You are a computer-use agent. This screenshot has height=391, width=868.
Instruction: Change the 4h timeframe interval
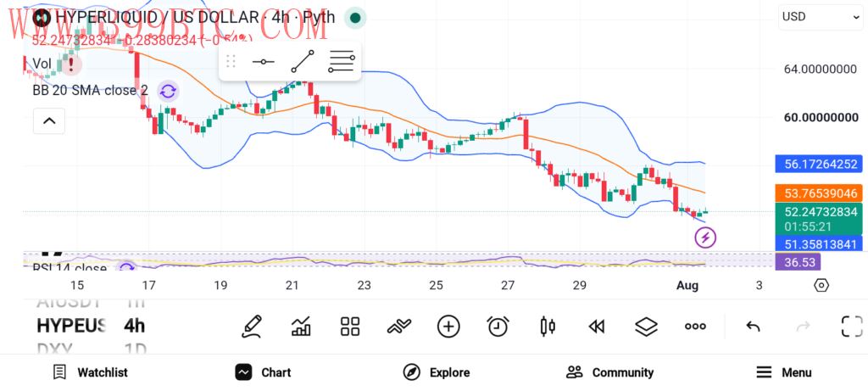135,326
